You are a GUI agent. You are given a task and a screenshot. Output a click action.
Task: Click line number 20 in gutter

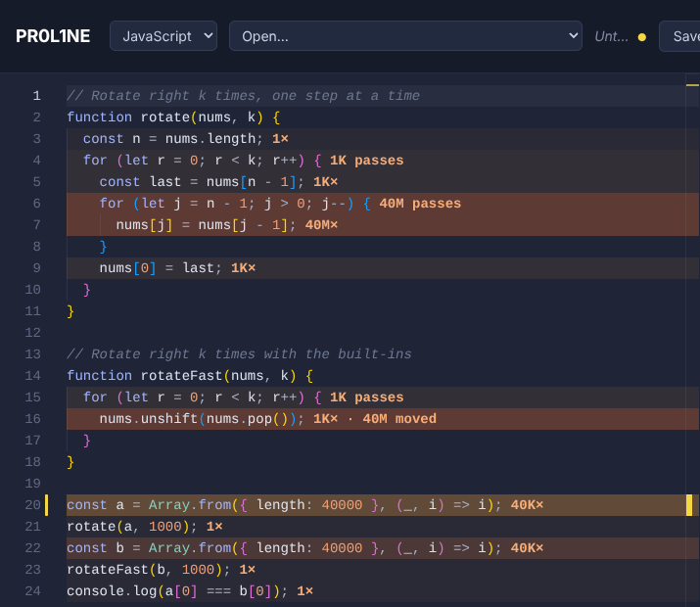pyautogui.click(x=32, y=505)
